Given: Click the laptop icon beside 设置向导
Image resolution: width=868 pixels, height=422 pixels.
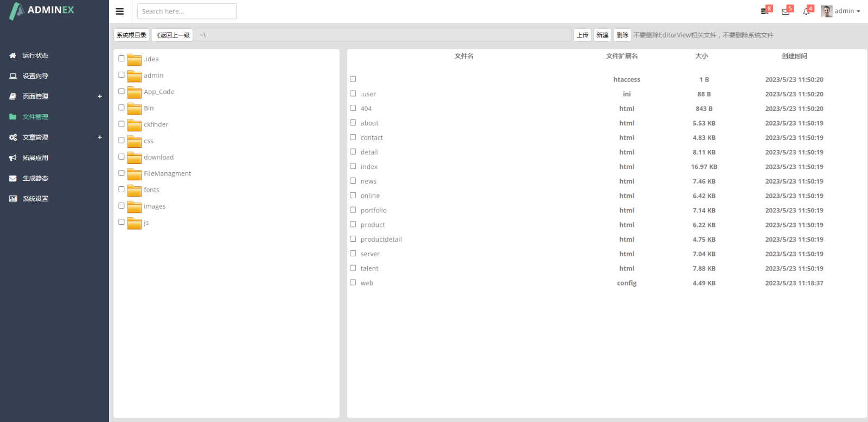Looking at the screenshot, I should coord(12,76).
